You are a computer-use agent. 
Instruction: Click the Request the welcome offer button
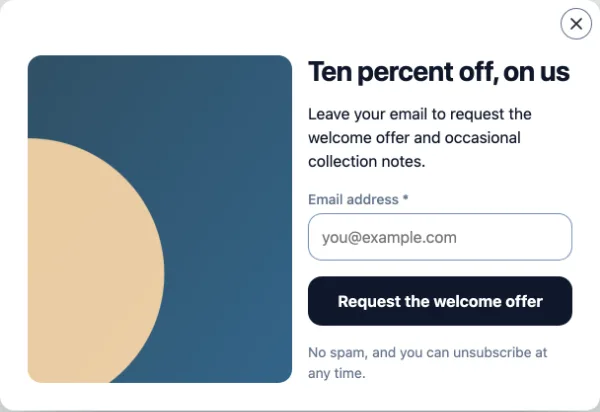tap(440, 301)
